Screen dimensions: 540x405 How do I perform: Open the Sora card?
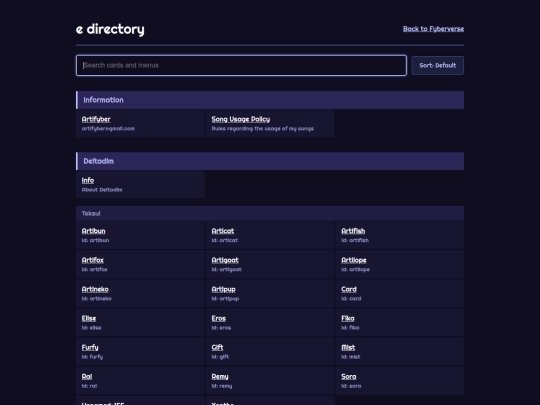click(x=349, y=376)
